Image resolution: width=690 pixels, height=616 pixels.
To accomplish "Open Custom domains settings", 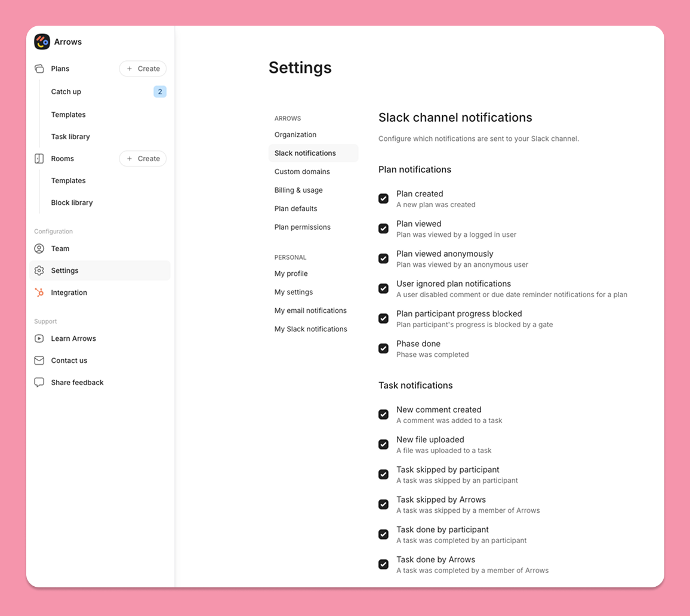I will (302, 171).
